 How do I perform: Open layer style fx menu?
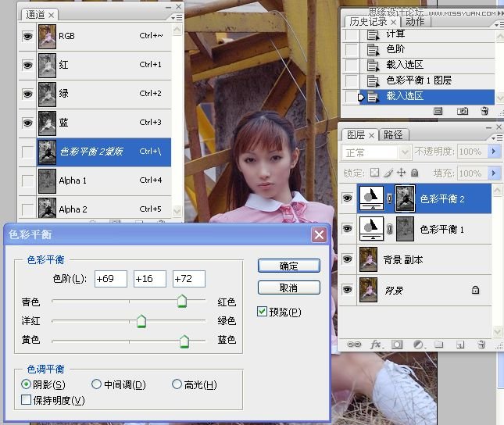(x=376, y=345)
